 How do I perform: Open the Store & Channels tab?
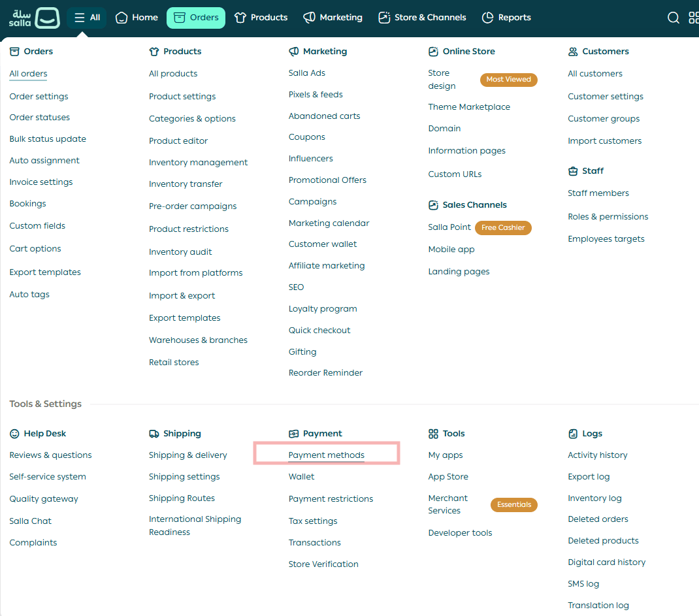point(422,18)
